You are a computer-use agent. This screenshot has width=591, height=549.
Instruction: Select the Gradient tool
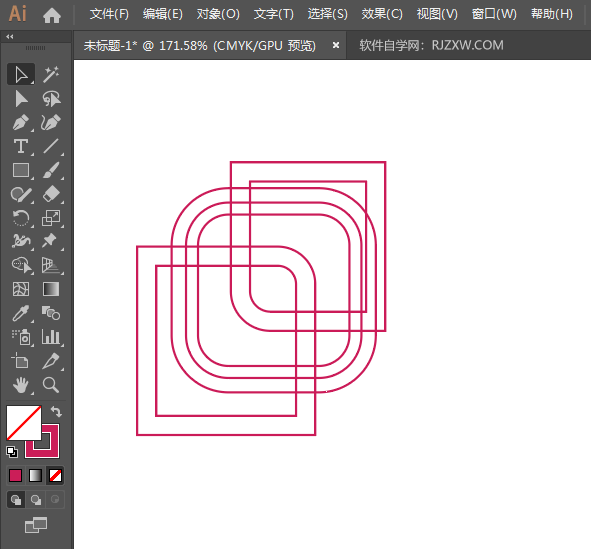coord(51,289)
